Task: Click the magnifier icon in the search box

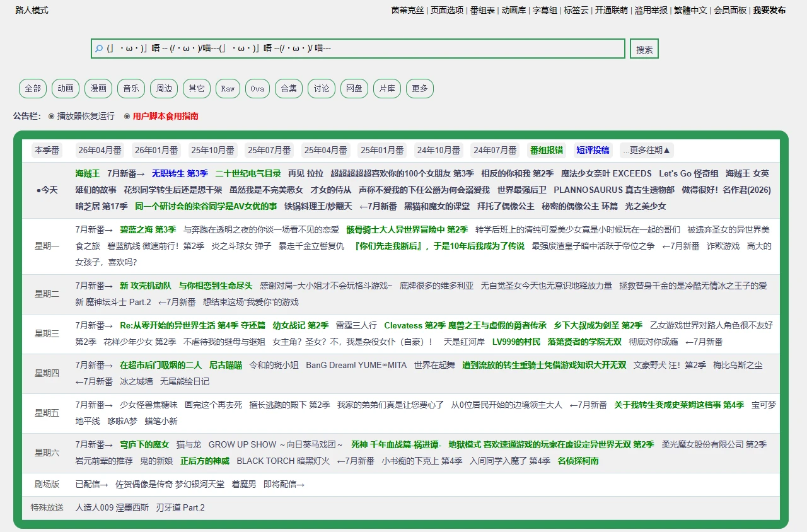Action: [x=99, y=49]
